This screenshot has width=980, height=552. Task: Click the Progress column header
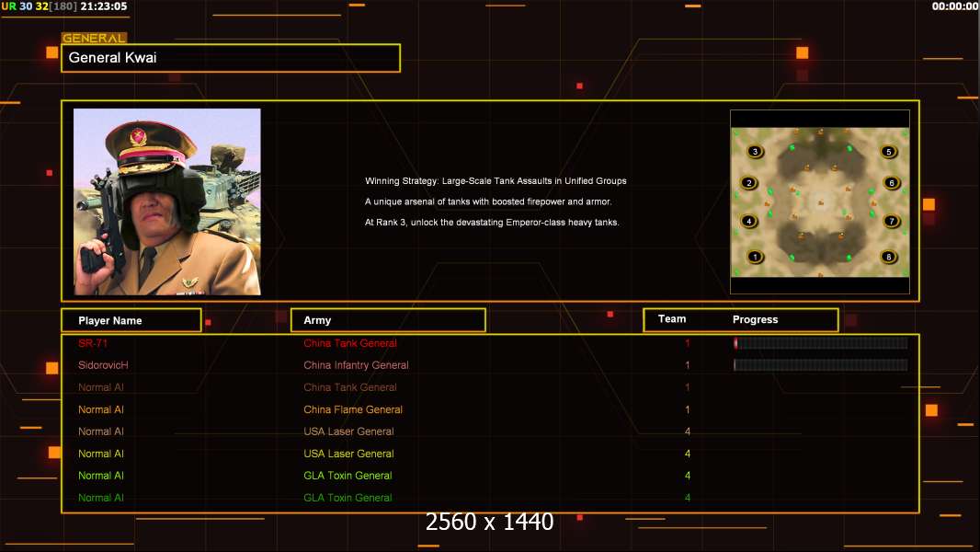pos(756,320)
